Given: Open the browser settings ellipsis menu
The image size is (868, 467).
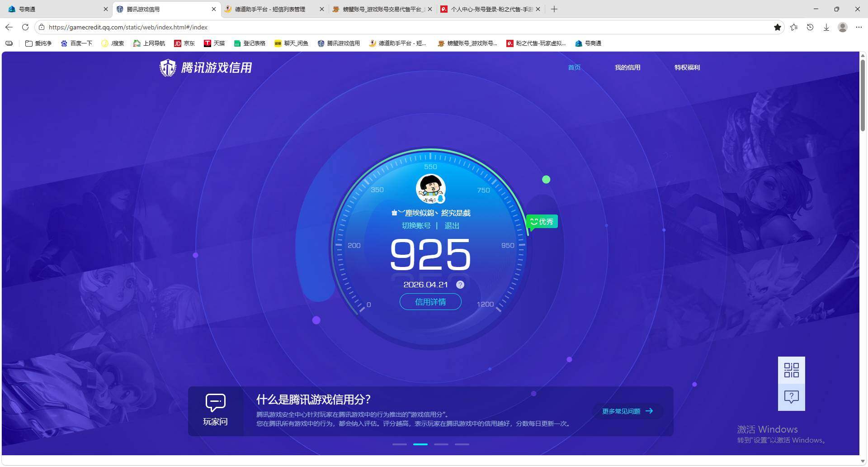Looking at the screenshot, I should (859, 27).
